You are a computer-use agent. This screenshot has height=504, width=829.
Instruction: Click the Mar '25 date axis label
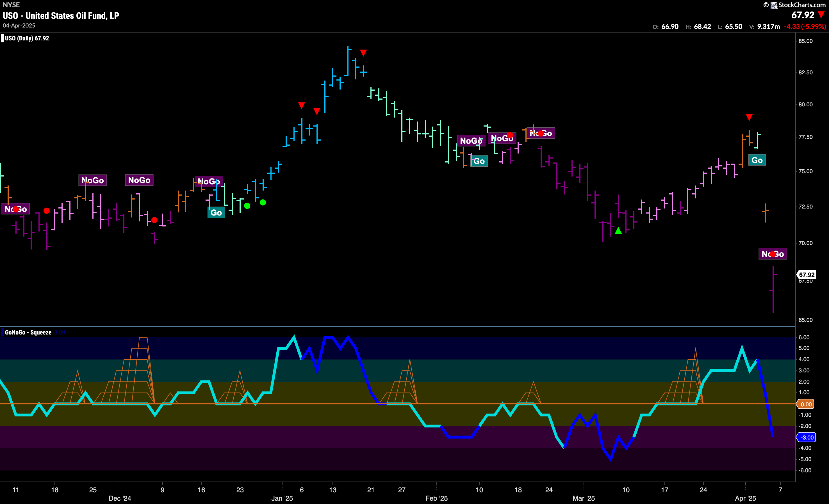pos(584,498)
